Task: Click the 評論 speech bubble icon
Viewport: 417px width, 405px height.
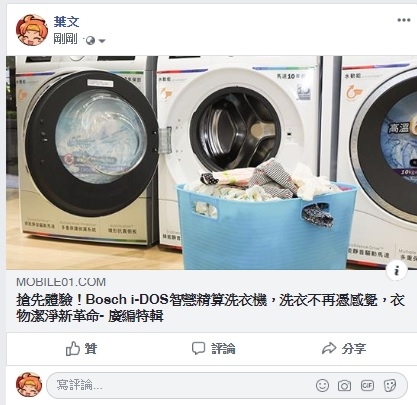Action: [x=198, y=349]
